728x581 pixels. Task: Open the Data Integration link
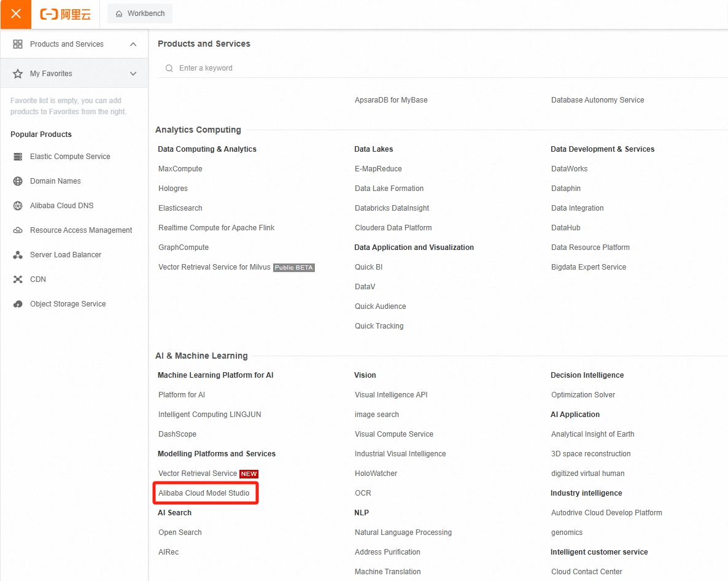[577, 208]
